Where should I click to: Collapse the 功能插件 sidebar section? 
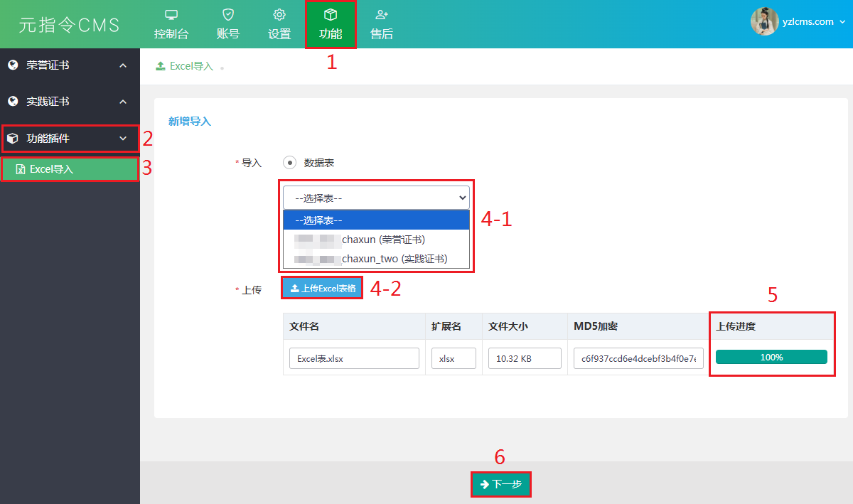(123, 139)
